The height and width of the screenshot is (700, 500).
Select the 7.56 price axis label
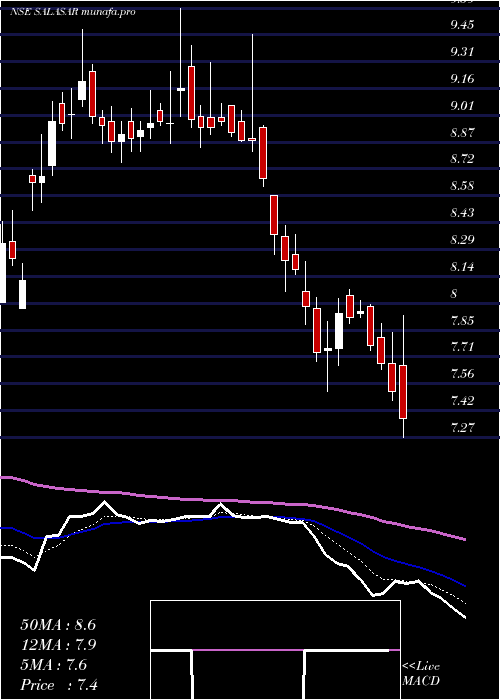(x=462, y=374)
